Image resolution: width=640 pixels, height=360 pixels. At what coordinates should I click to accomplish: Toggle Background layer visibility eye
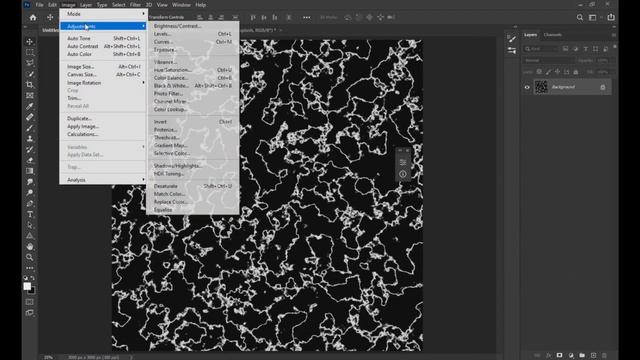coord(527,87)
